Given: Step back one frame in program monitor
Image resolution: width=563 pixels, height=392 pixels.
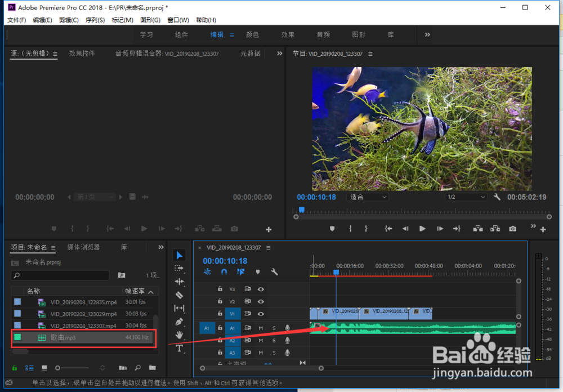Looking at the screenshot, I should point(405,229).
